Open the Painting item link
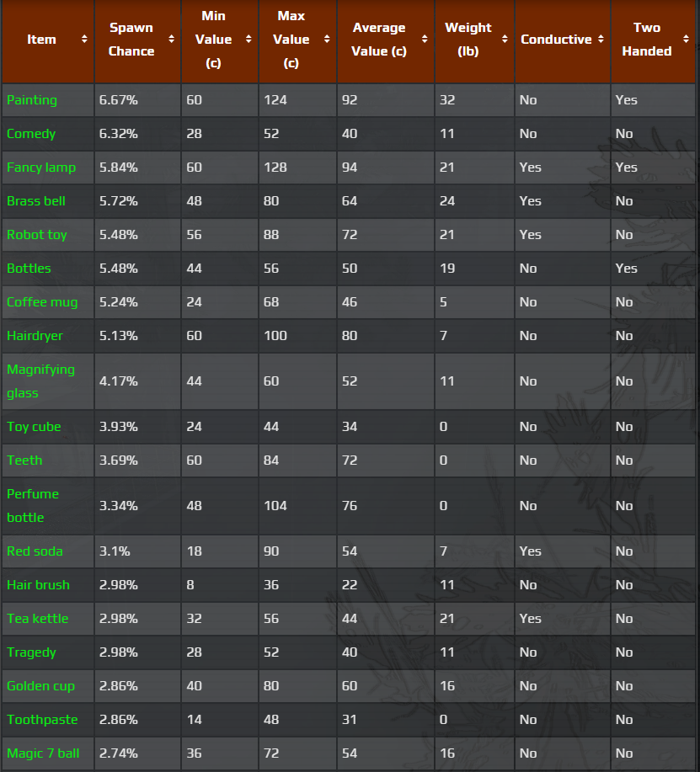Image resolution: width=700 pixels, height=772 pixels. (32, 100)
